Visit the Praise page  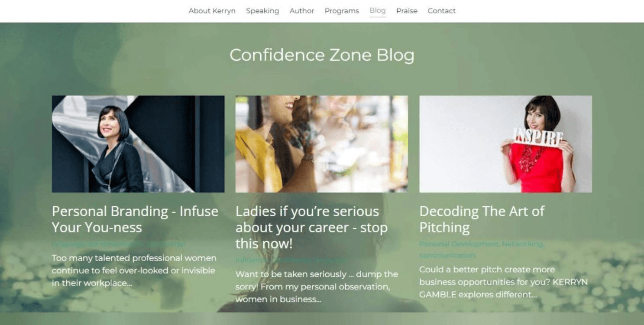tap(407, 11)
